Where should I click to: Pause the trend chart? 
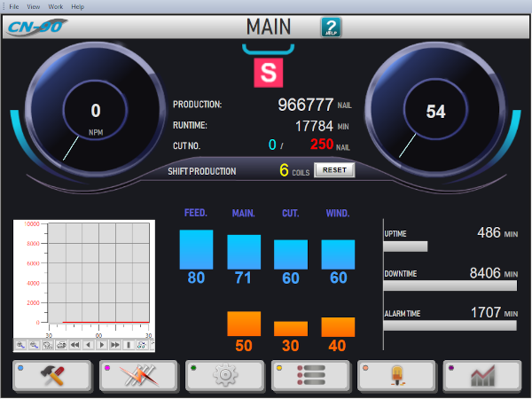coord(129,345)
